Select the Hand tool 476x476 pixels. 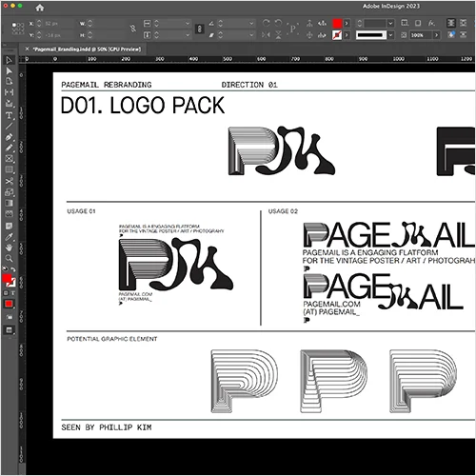pos(9,248)
